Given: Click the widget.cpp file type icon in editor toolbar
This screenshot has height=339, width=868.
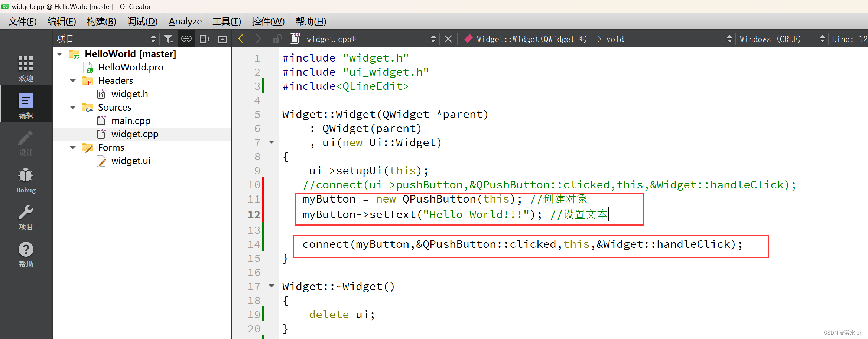Looking at the screenshot, I should click(295, 38).
